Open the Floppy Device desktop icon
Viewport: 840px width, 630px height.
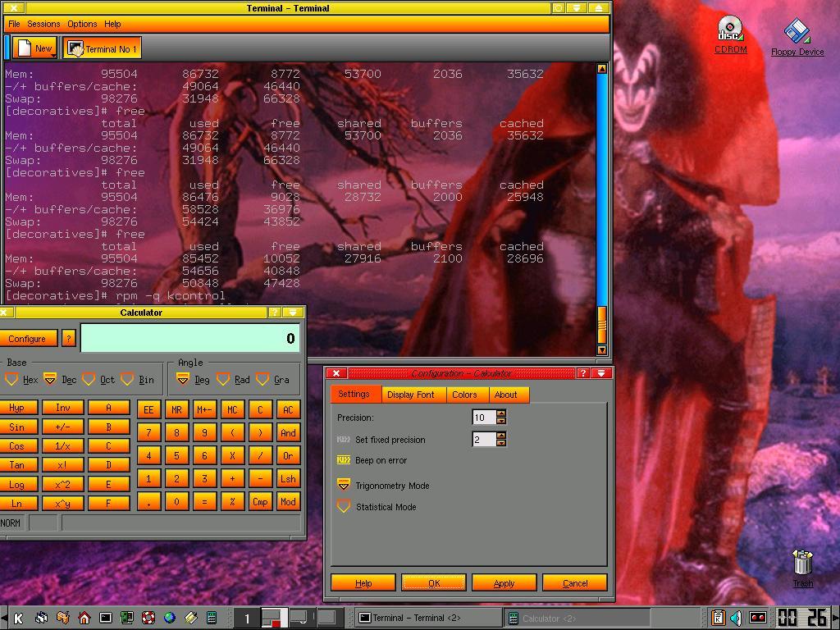point(797,36)
